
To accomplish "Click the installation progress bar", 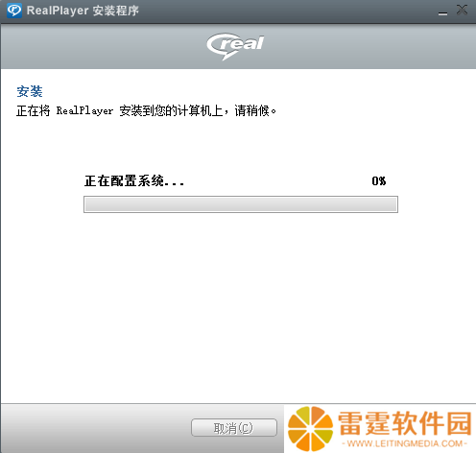I will pyautogui.click(x=241, y=204).
